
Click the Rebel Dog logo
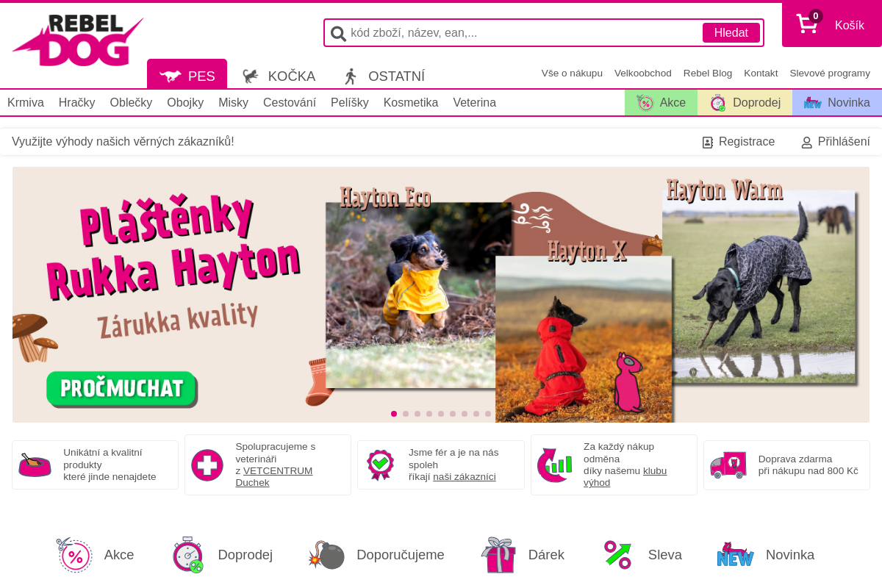pos(78,40)
